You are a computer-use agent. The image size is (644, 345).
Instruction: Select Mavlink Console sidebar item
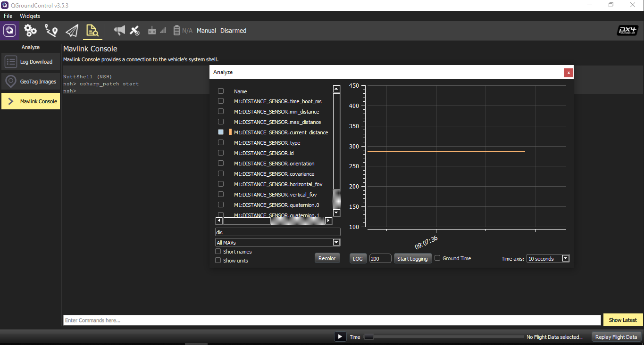point(31,101)
